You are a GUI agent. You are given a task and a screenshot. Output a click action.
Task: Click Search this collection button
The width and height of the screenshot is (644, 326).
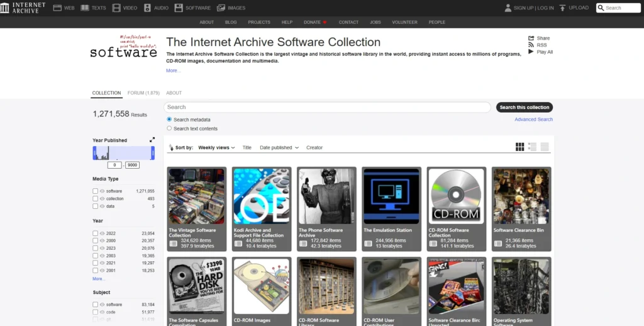pos(525,107)
